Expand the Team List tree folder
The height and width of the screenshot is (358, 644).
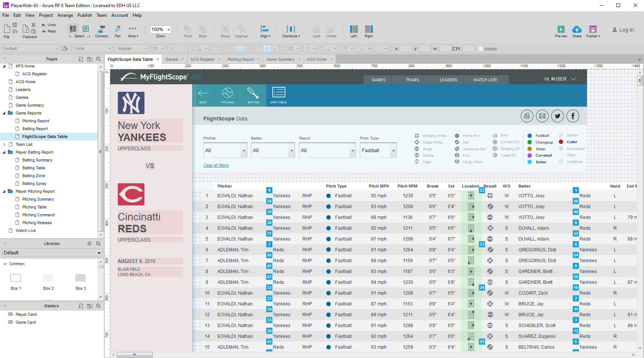4,144
